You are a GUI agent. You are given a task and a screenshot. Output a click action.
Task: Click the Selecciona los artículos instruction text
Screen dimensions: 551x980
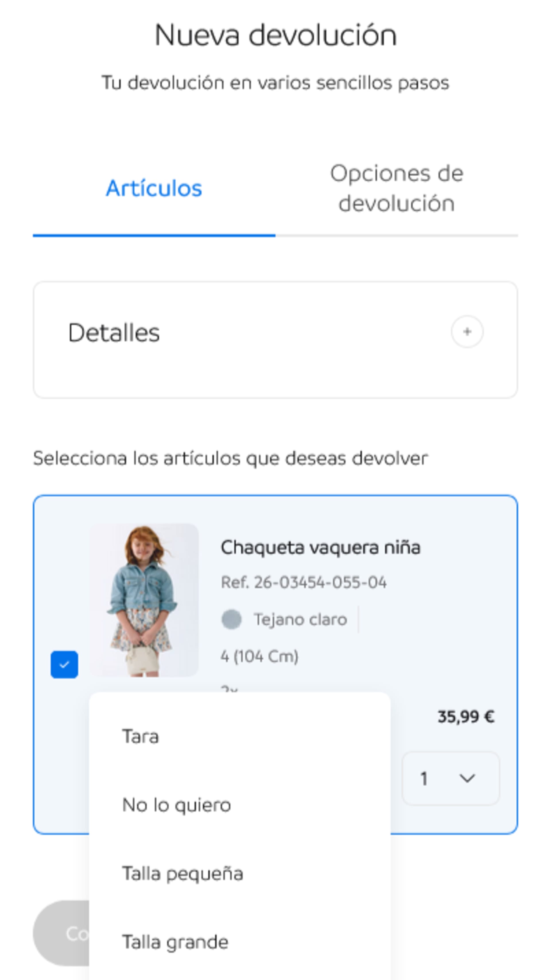pyautogui.click(x=231, y=458)
